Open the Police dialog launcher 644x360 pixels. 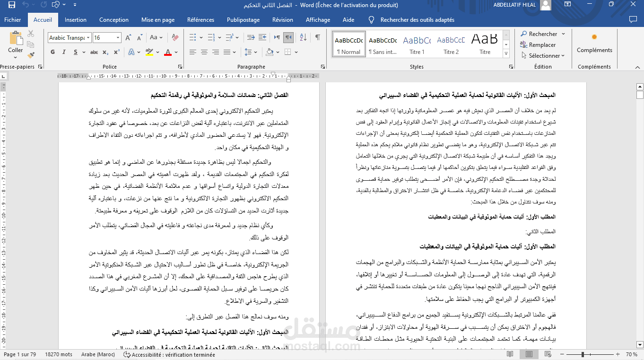click(179, 67)
